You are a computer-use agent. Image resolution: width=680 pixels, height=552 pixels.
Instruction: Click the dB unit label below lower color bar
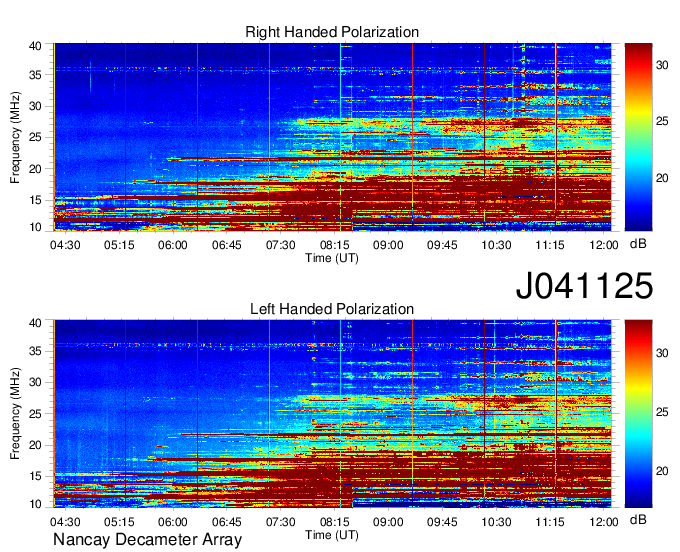638,519
